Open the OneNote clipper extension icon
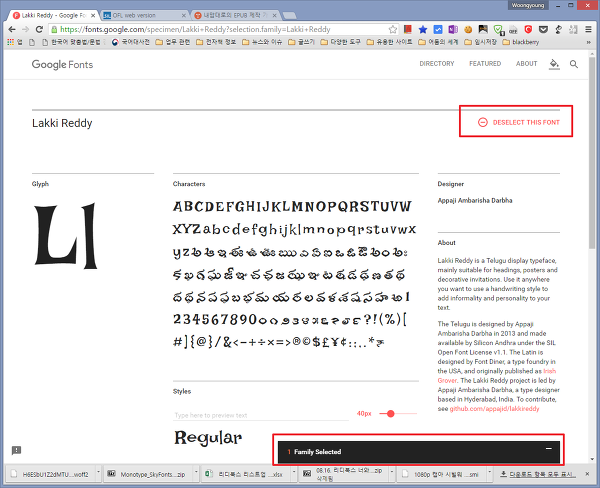The width and height of the screenshot is (600, 488). pyautogui.click(x=453, y=29)
